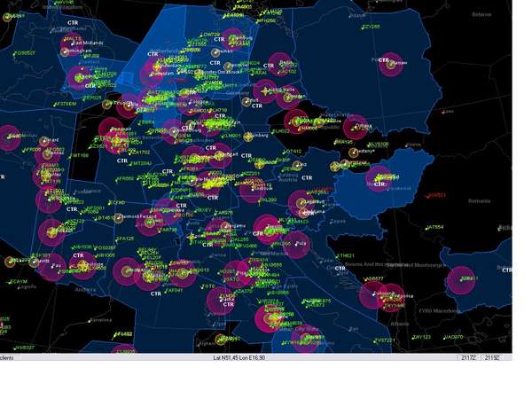The width and height of the screenshot is (532, 399).
Task: Click aircraft BEP028 off the English coast
Action: (x=92, y=98)
